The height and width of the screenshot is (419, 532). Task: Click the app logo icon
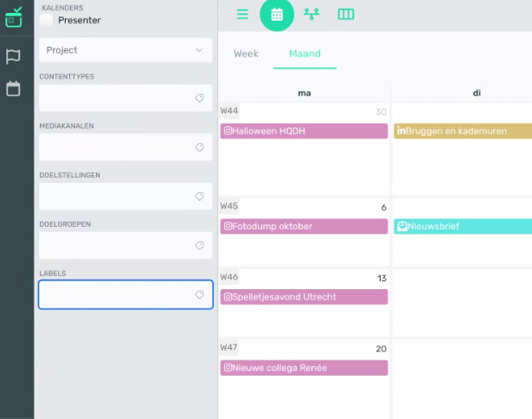click(14, 17)
